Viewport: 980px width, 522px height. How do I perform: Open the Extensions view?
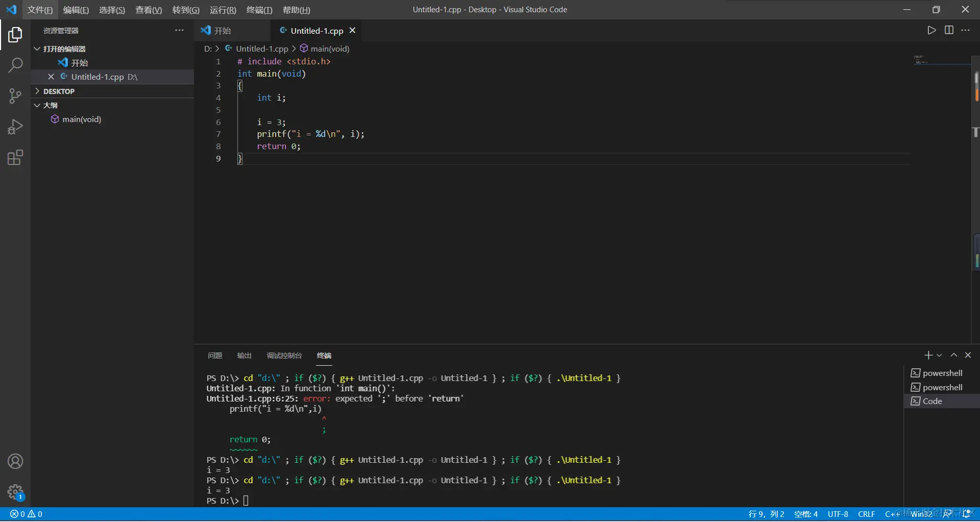[x=15, y=157]
